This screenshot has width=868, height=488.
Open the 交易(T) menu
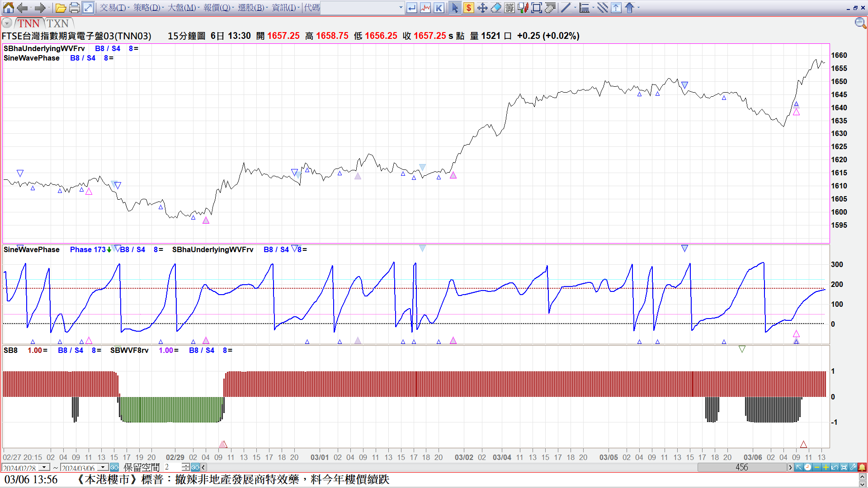click(113, 8)
